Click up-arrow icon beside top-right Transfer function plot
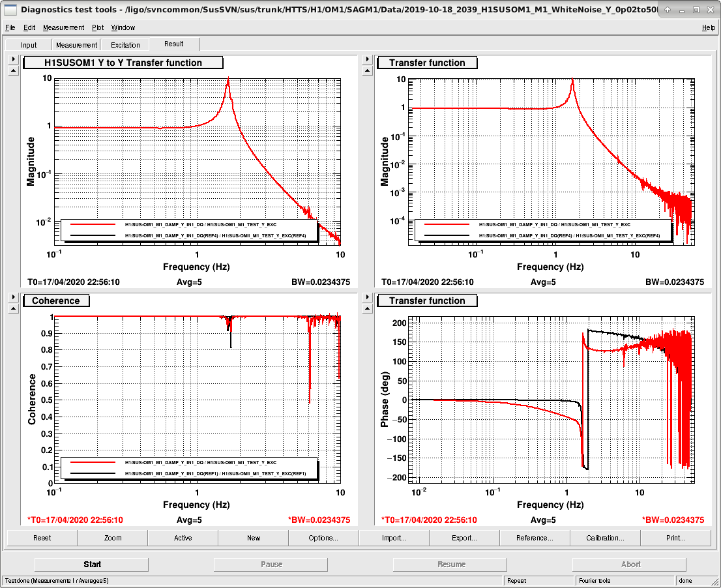This screenshot has width=721, height=588. 367,71
